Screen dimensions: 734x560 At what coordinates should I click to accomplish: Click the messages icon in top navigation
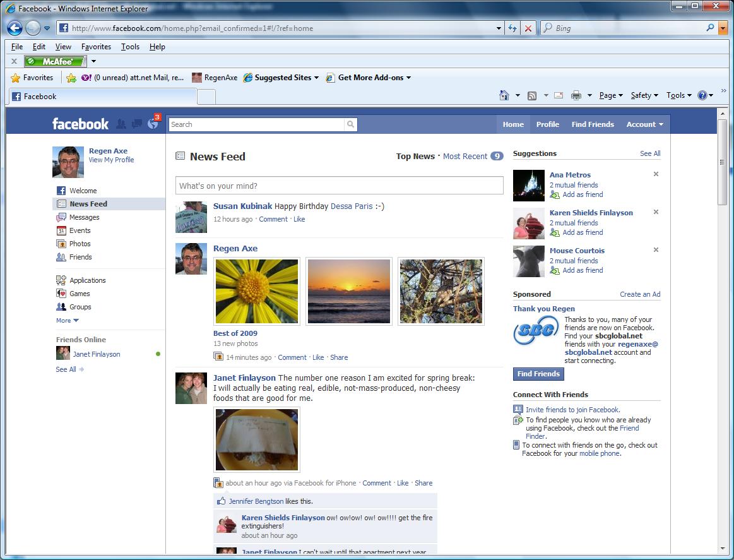pos(136,124)
